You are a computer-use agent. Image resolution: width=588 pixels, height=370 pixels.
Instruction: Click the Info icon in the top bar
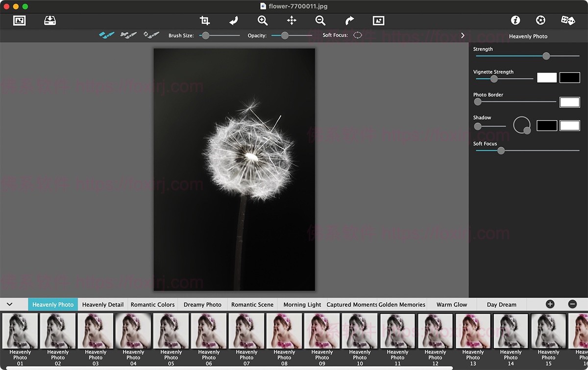click(x=515, y=20)
